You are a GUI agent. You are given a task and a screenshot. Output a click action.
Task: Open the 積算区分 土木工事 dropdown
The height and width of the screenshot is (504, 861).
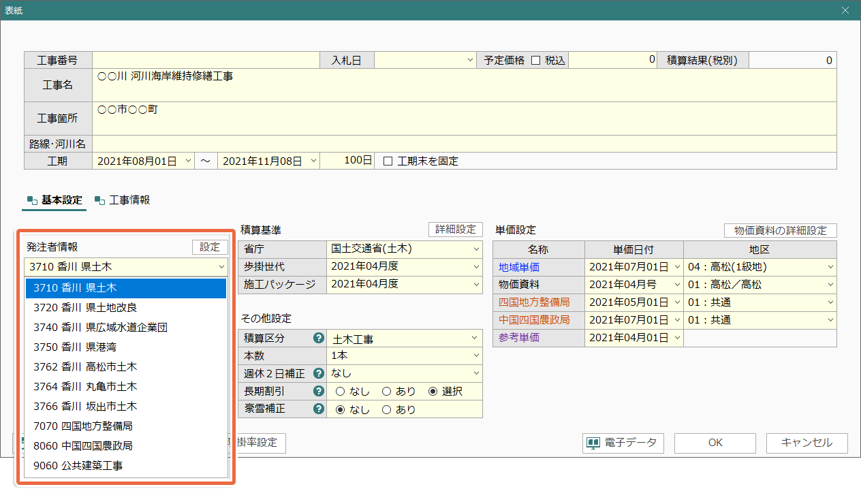(x=475, y=338)
